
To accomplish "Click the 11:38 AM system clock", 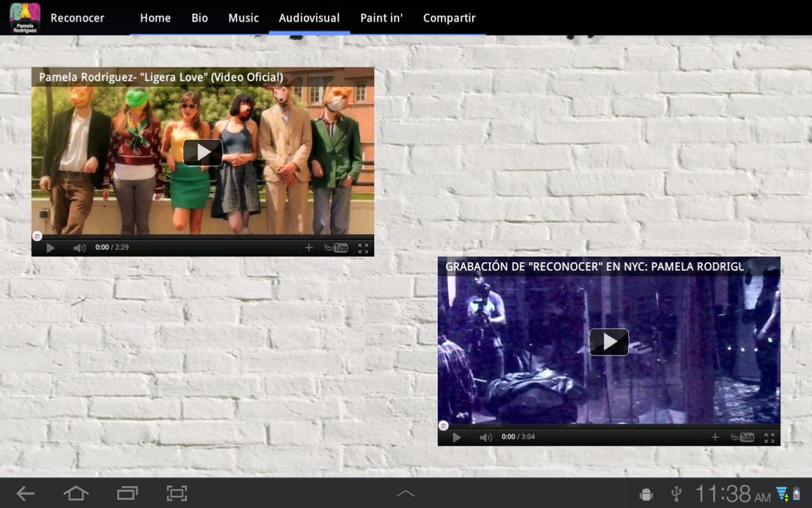I will pos(733,494).
